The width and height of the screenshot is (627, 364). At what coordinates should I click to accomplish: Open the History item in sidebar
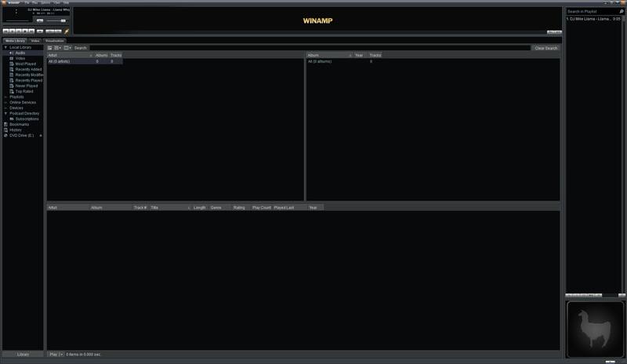tap(16, 130)
